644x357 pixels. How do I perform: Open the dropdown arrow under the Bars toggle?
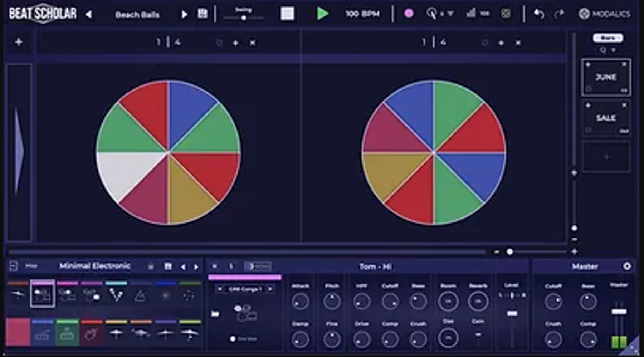click(x=613, y=50)
